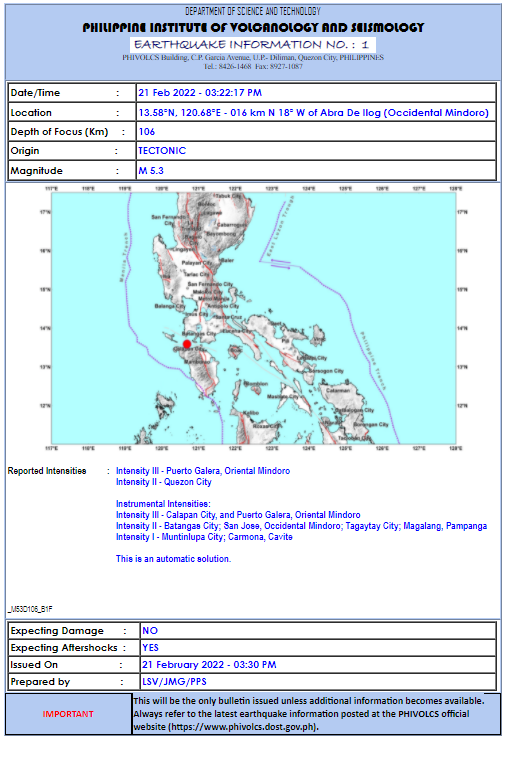Screen dimensions: 513x757
Task: Click the 'Expecting Damage' label
Action: (57, 631)
